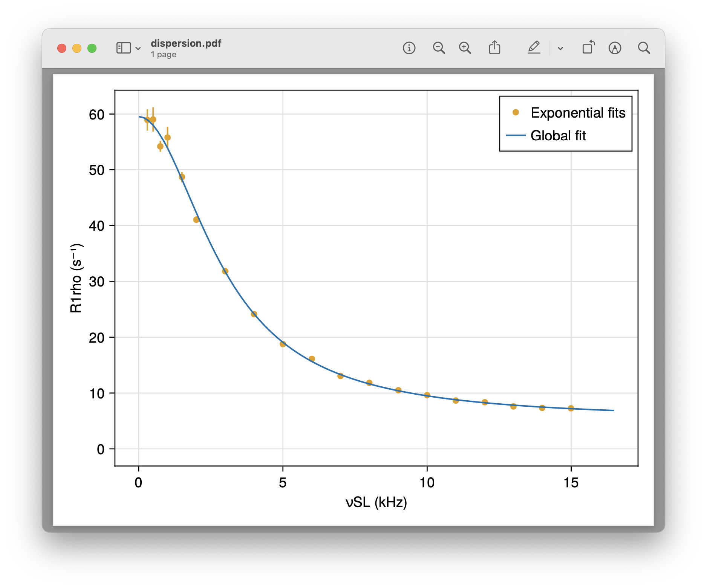Image resolution: width=707 pixels, height=588 pixels.
Task: Open the sidebar view options chevron
Action: 137,48
